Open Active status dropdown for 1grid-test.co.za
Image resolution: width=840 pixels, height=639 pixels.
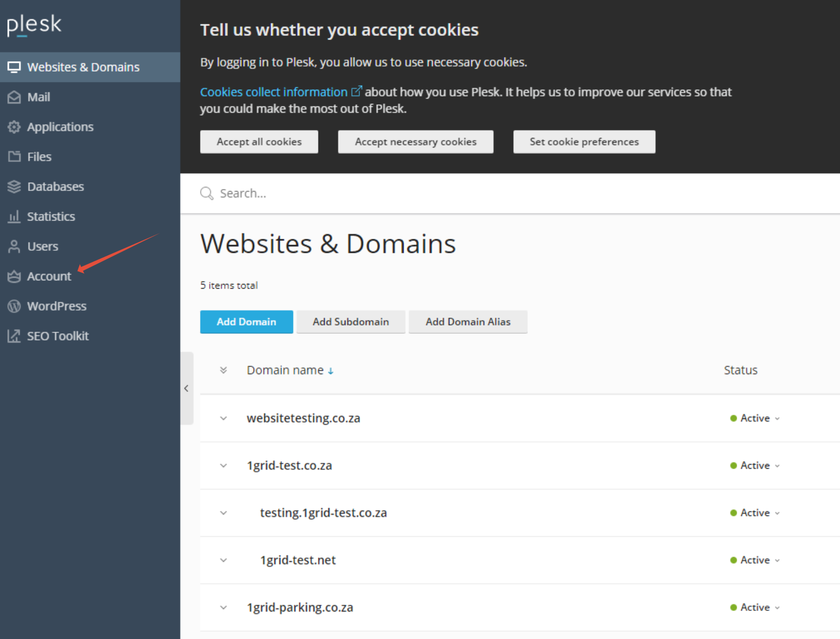755,466
